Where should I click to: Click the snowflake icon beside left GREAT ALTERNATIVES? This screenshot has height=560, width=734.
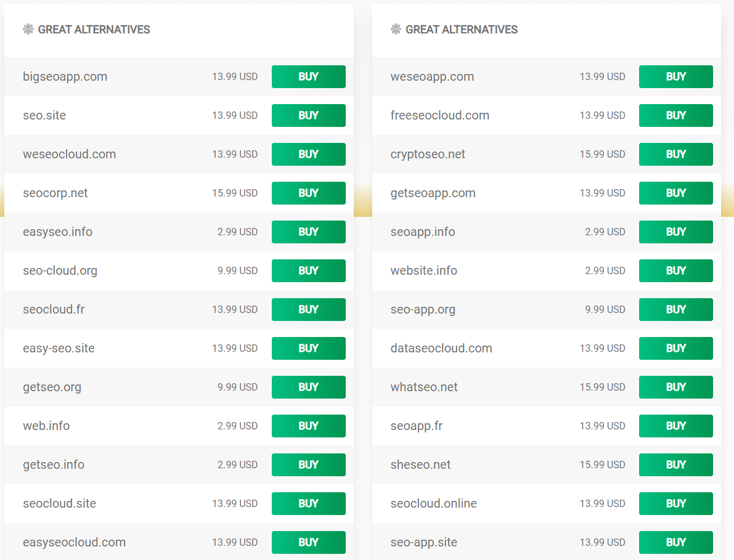click(28, 29)
